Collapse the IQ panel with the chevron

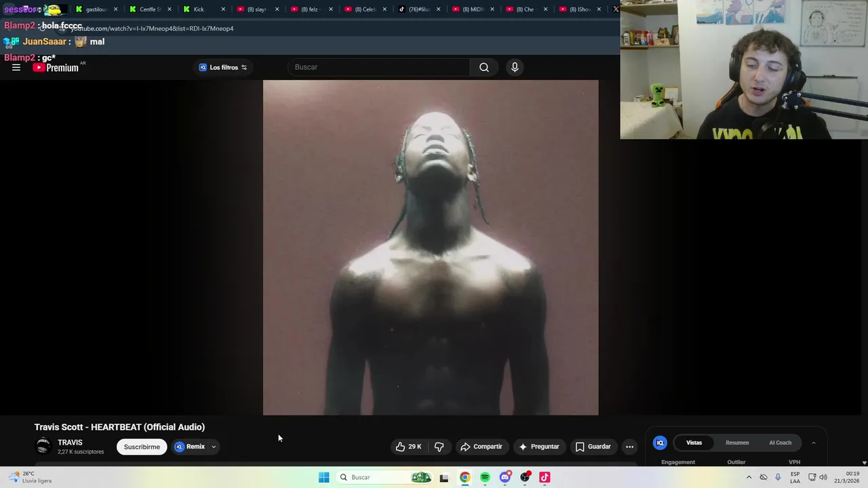pos(813,443)
